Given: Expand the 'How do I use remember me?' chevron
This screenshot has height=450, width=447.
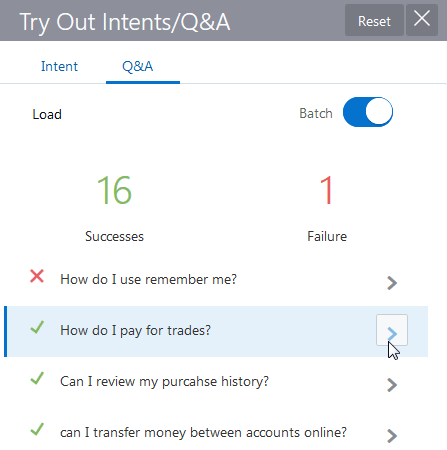Looking at the screenshot, I should pos(392,283).
